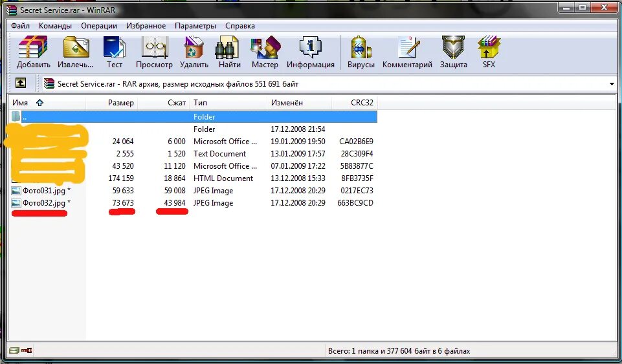Sort by the Тип column header

tap(228, 103)
